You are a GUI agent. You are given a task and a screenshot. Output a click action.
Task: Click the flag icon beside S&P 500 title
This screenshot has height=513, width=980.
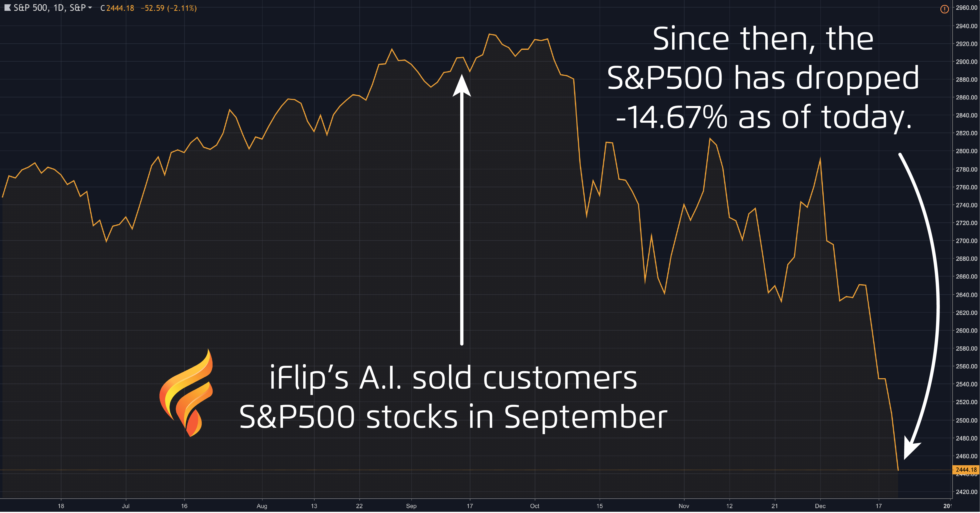pos(7,8)
